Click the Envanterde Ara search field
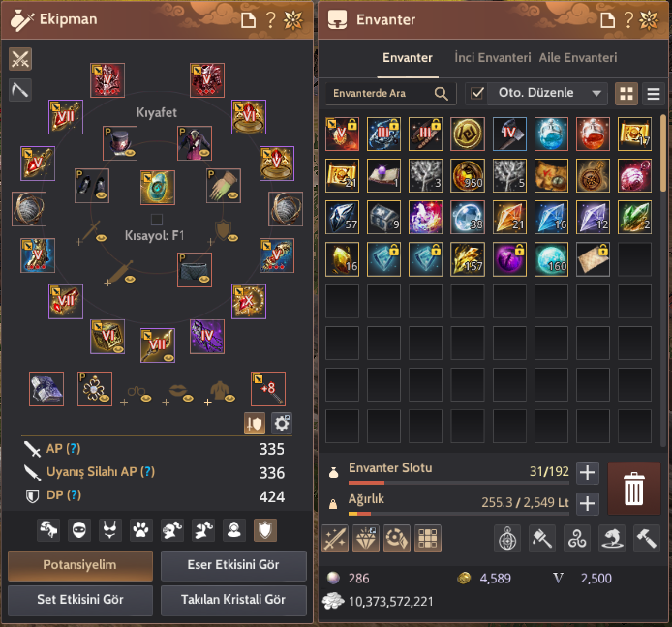Screen dimensions: 672x627 [390, 93]
